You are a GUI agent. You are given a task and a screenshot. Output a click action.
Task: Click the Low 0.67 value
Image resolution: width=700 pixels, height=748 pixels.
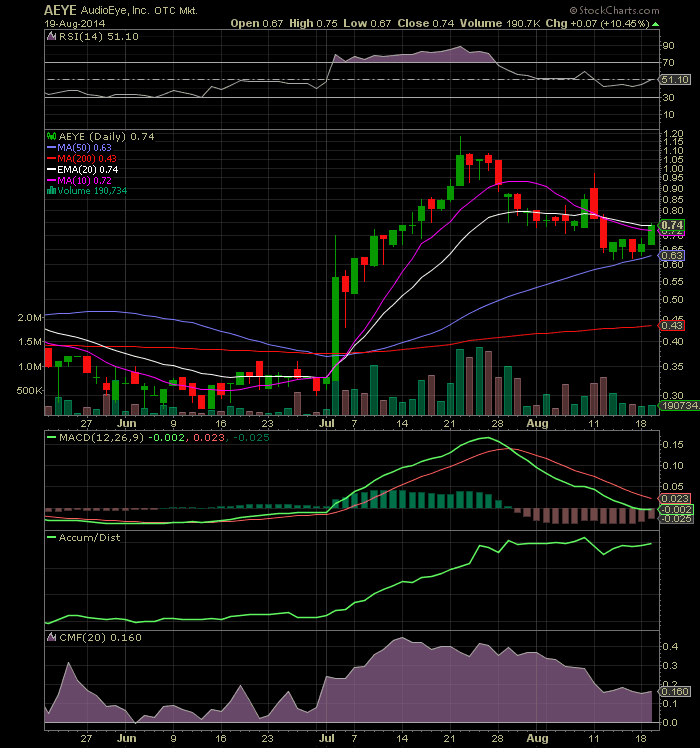[x=367, y=23]
